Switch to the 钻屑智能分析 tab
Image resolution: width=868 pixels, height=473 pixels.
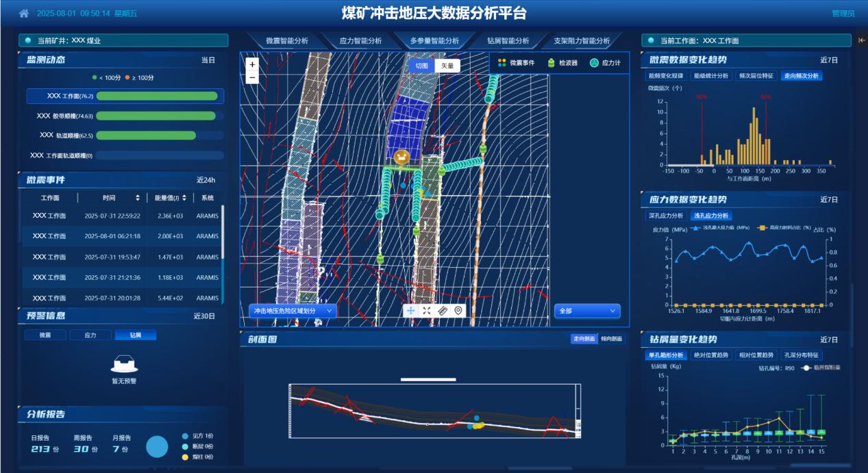(508, 41)
